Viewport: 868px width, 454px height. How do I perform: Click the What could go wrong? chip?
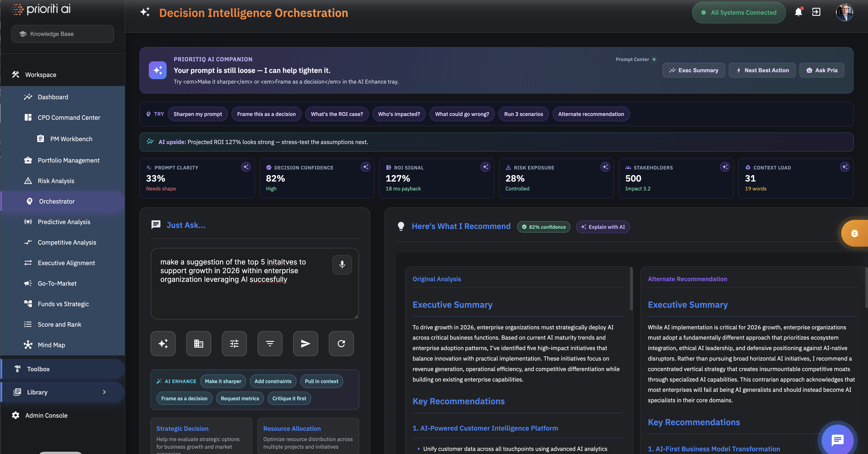[x=462, y=114]
